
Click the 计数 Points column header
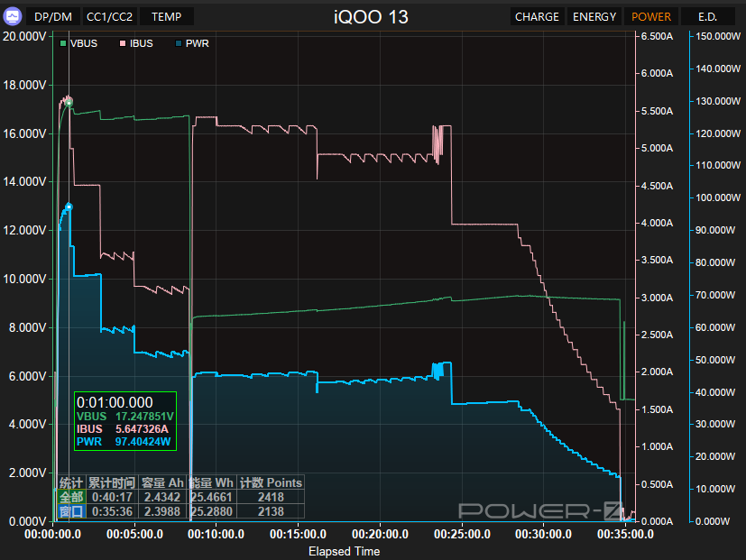point(271,483)
